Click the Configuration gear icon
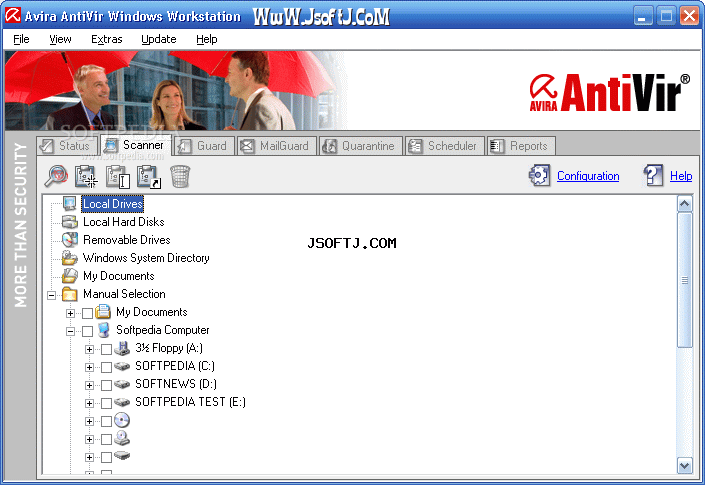705x485 pixels. tap(539, 175)
